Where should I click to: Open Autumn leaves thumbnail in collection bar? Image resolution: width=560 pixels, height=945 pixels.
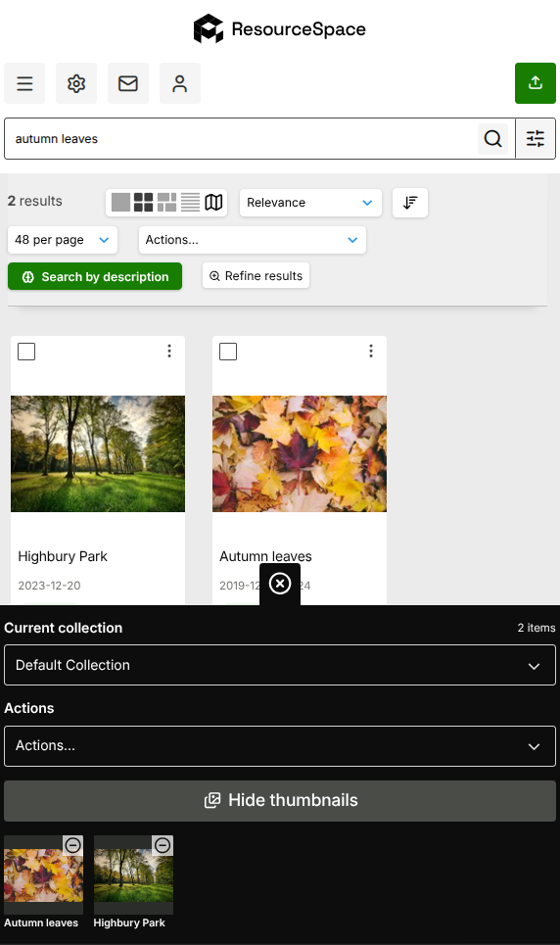click(x=43, y=875)
